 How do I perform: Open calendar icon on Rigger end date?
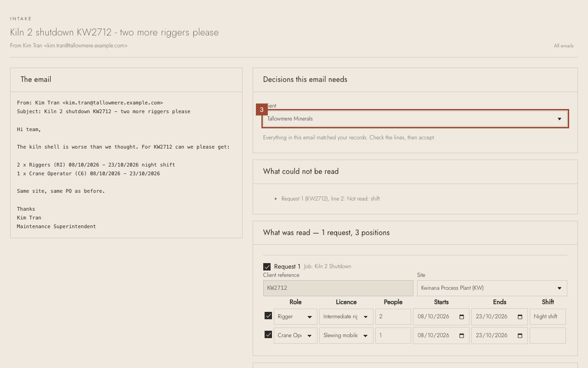click(520, 316)
